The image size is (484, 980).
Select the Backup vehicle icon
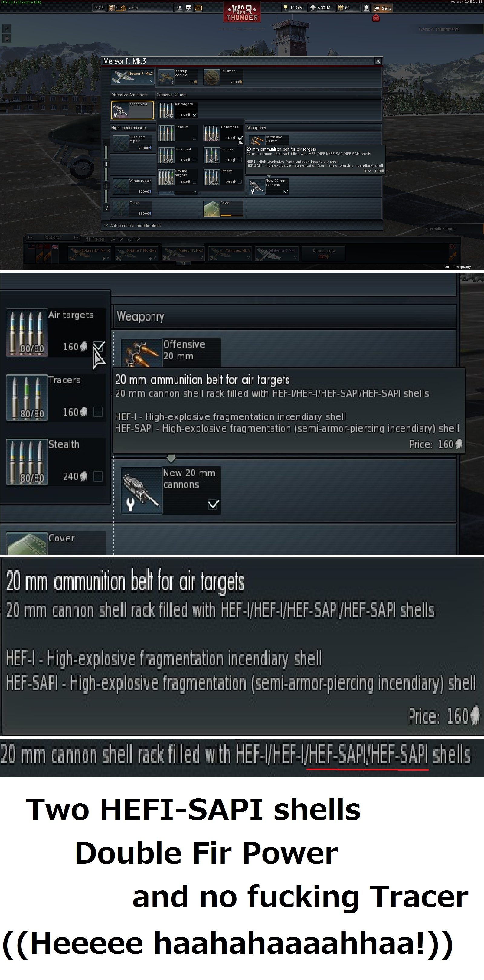pos(166,77)
